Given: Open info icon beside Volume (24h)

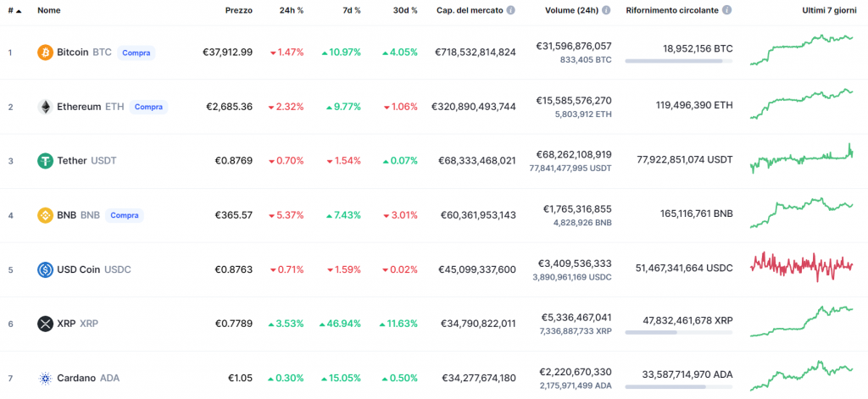Looking at the screenshot, I should point(607,10).
